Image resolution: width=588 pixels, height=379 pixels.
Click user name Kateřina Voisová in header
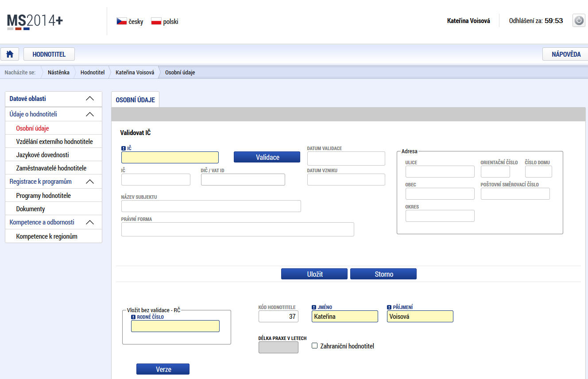[468, 21]
